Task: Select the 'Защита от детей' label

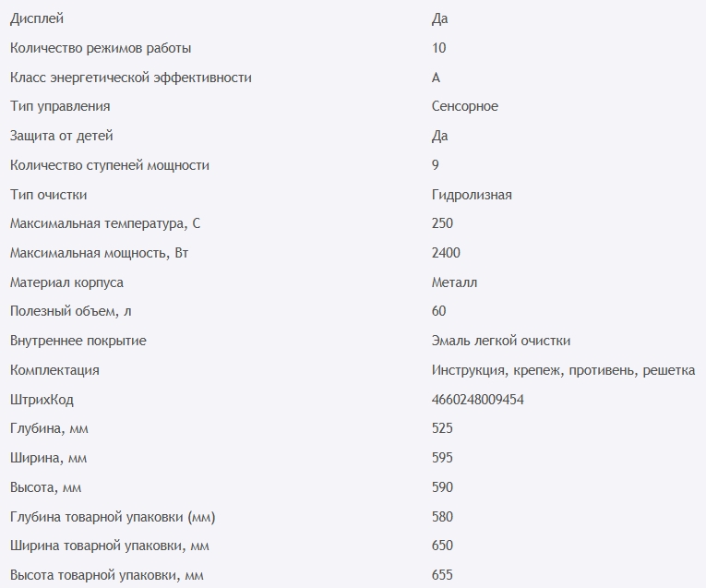Action: click(x=61, y=136)
